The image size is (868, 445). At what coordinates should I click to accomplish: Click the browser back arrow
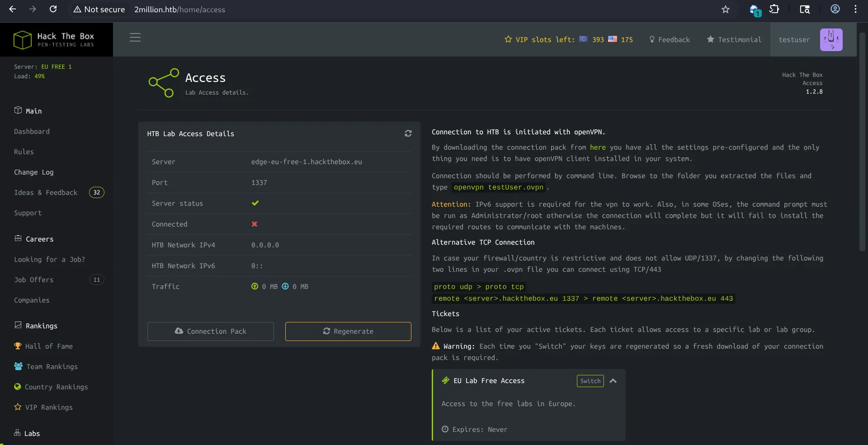tap(12, 9)
